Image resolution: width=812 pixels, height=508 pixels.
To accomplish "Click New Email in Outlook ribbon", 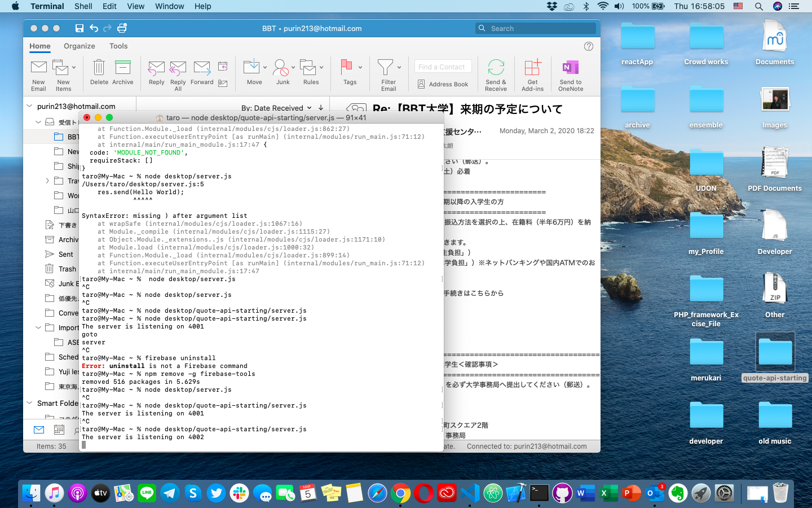I will point(38,75).
